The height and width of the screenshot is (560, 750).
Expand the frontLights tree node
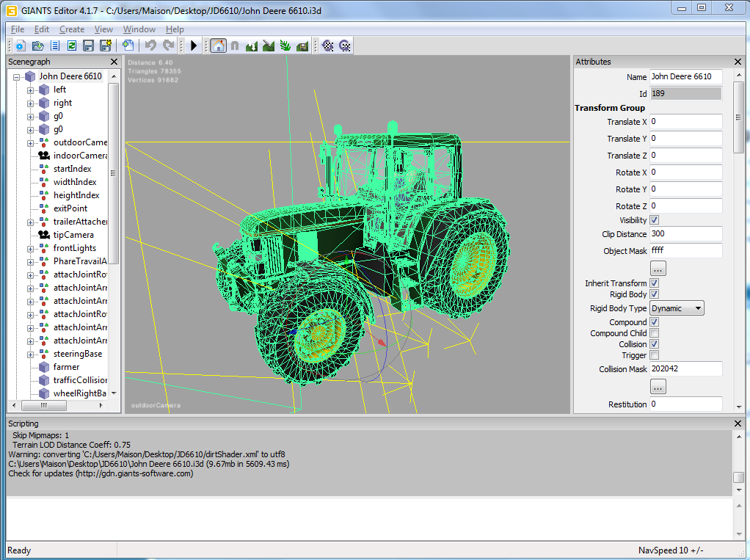pos(30,249)
